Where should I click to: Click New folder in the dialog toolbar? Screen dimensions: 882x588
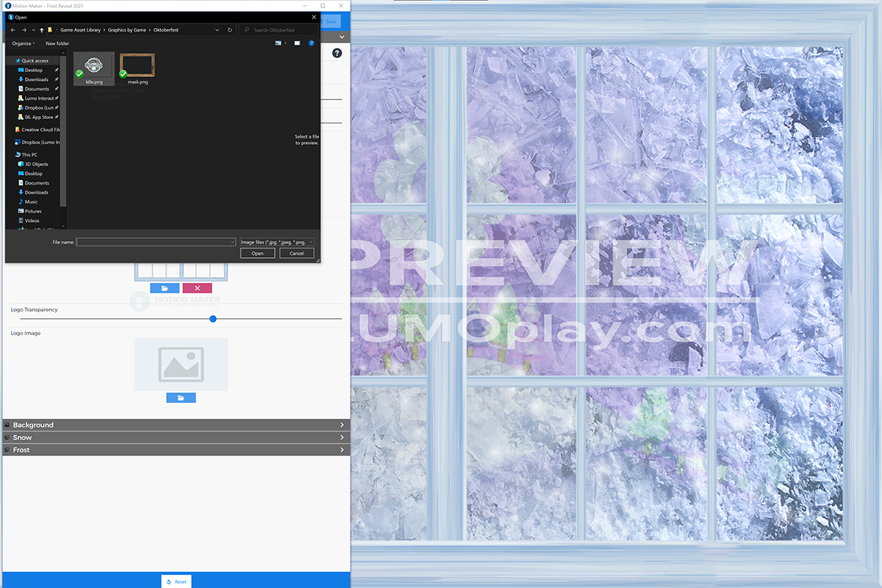(57, 43)
